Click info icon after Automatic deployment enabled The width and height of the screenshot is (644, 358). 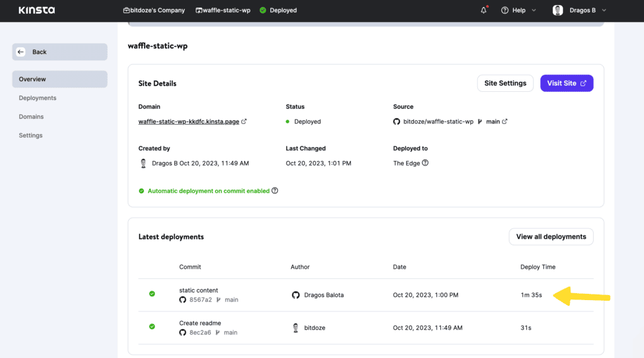(275, 191)
